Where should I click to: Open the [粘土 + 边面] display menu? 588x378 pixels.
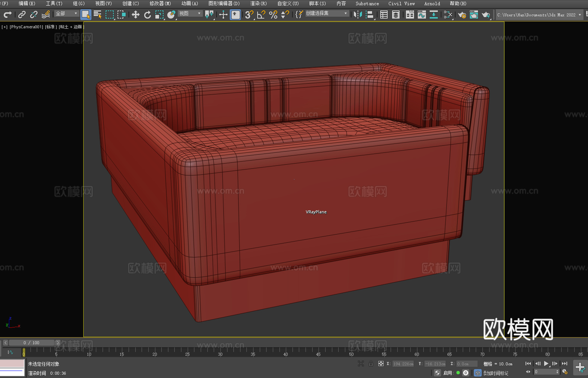tap(71, 27)
